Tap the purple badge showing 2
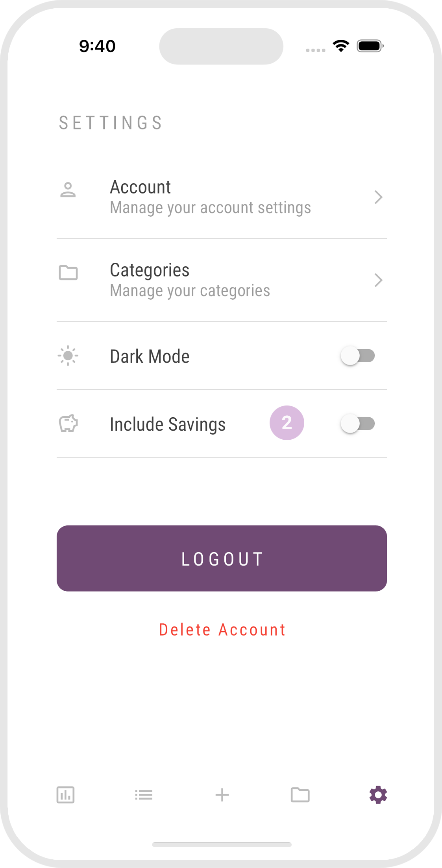The height and width of the screenshot is (868, 442). 287,423
